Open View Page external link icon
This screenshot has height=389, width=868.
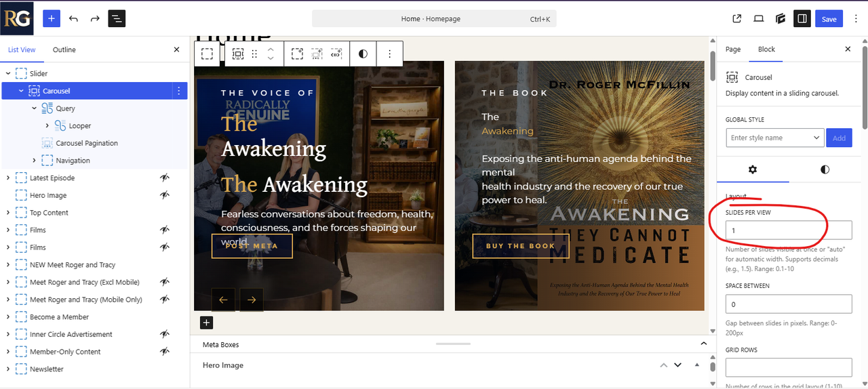click(x=737, y=19)
